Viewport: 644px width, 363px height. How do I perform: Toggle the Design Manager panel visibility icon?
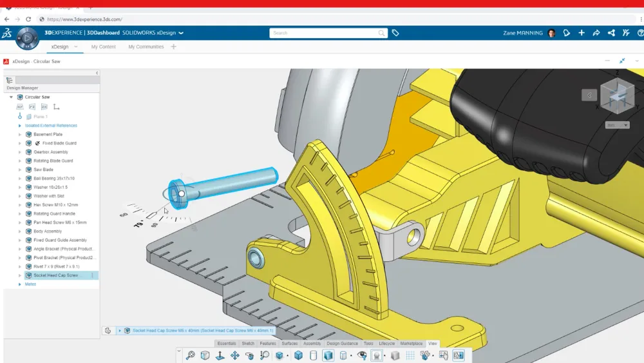459,355
